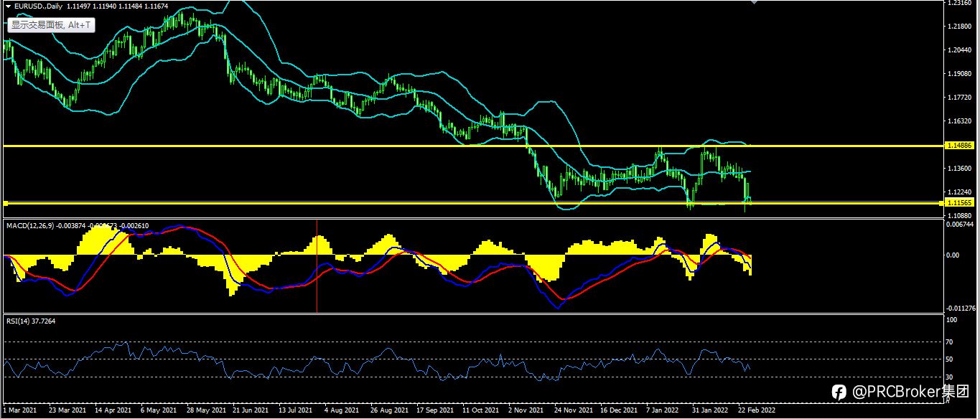Click the 1.17720 price axis value

(959, 98)
